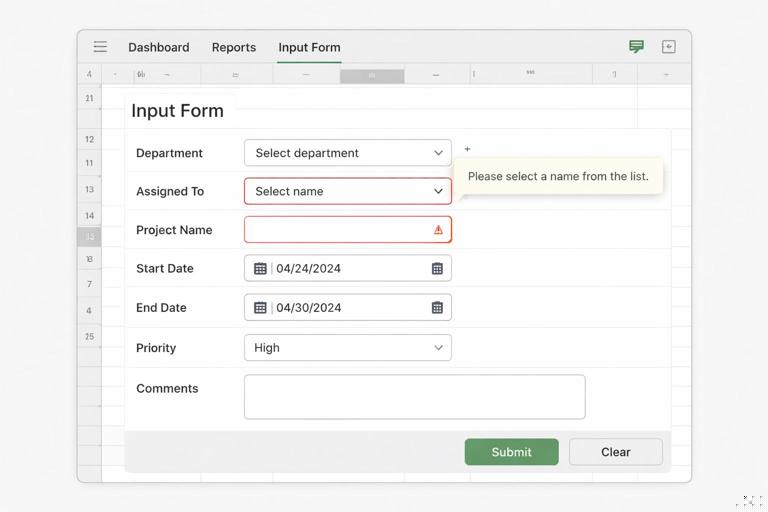
Task: Switch to the Dashboard tab
Action: (159, 48)
